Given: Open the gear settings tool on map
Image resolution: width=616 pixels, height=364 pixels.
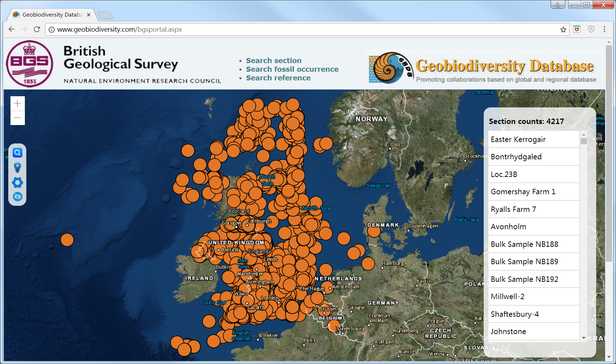Looking at the screenshot, I should [17, 182].
